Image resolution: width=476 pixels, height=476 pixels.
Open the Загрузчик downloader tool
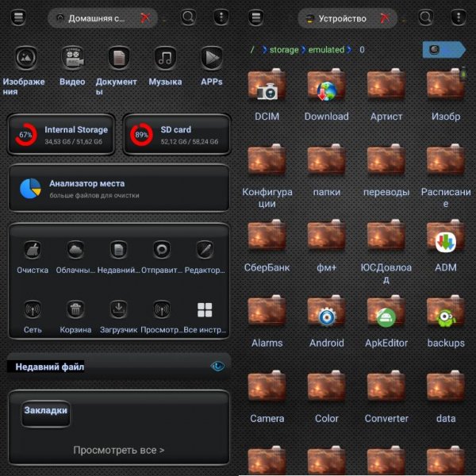(x=119, y=309)
